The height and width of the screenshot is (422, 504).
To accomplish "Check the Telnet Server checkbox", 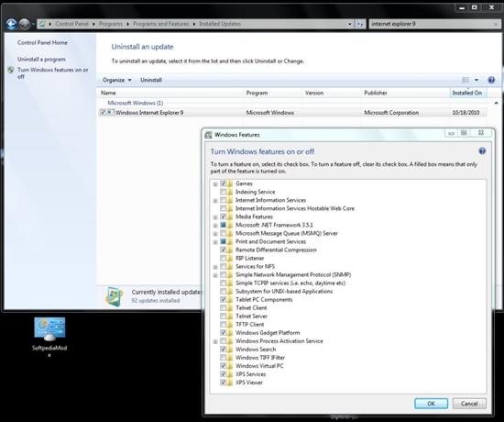I will (223, 316).
